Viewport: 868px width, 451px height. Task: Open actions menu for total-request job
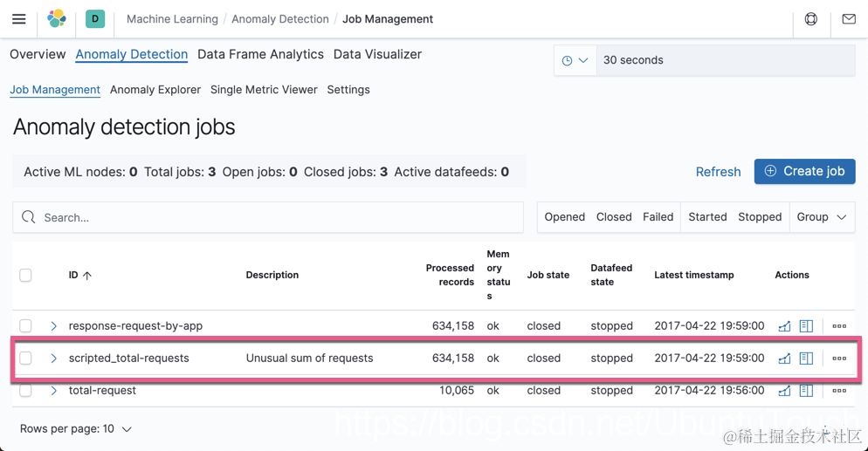coord(839,391)
